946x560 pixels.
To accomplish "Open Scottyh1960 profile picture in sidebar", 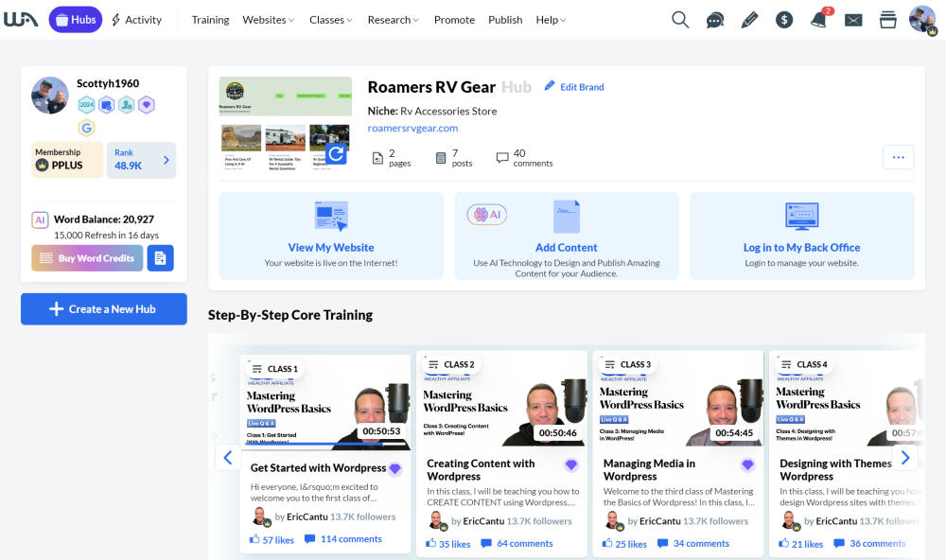I will coord(50,96).
